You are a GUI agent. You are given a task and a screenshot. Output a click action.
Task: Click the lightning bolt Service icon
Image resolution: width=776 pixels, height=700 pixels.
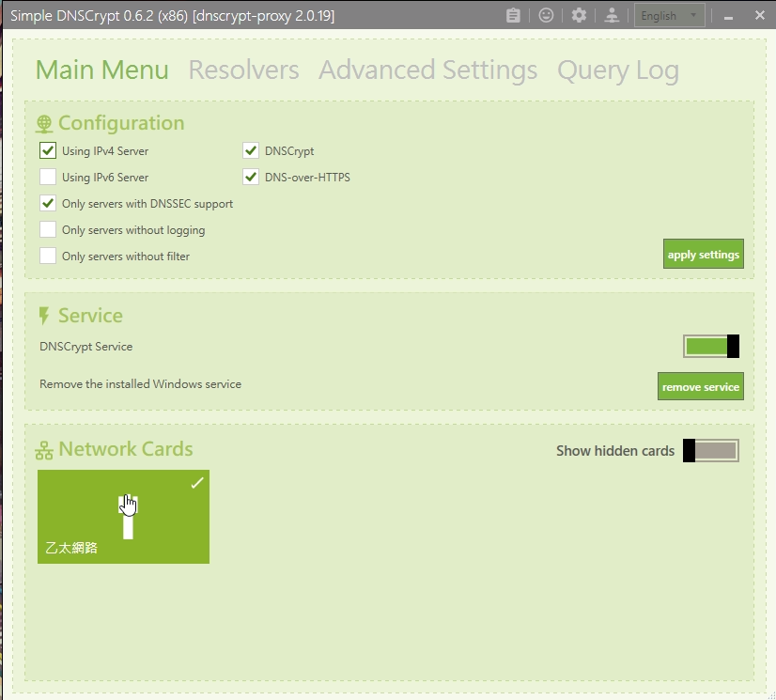point(44,317)
